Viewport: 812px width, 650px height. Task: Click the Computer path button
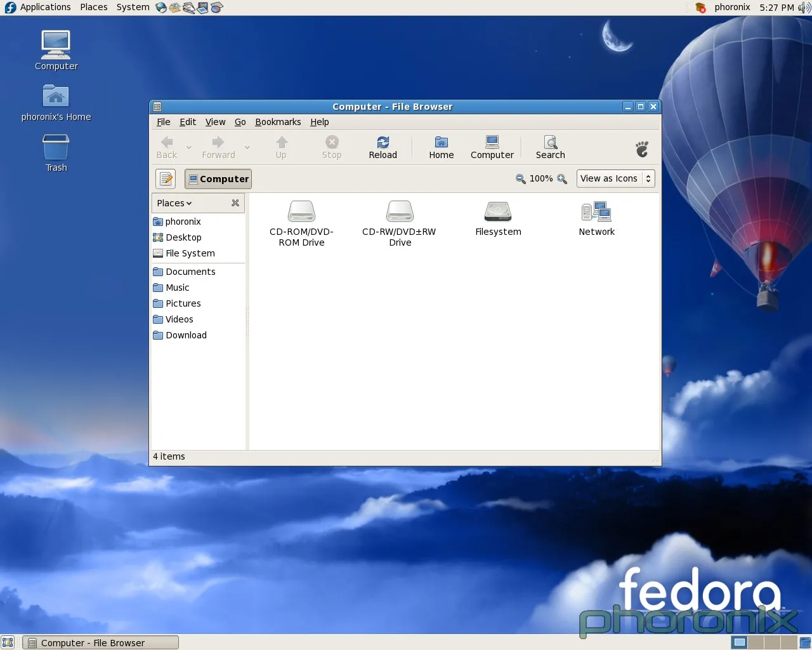(218, 179)
